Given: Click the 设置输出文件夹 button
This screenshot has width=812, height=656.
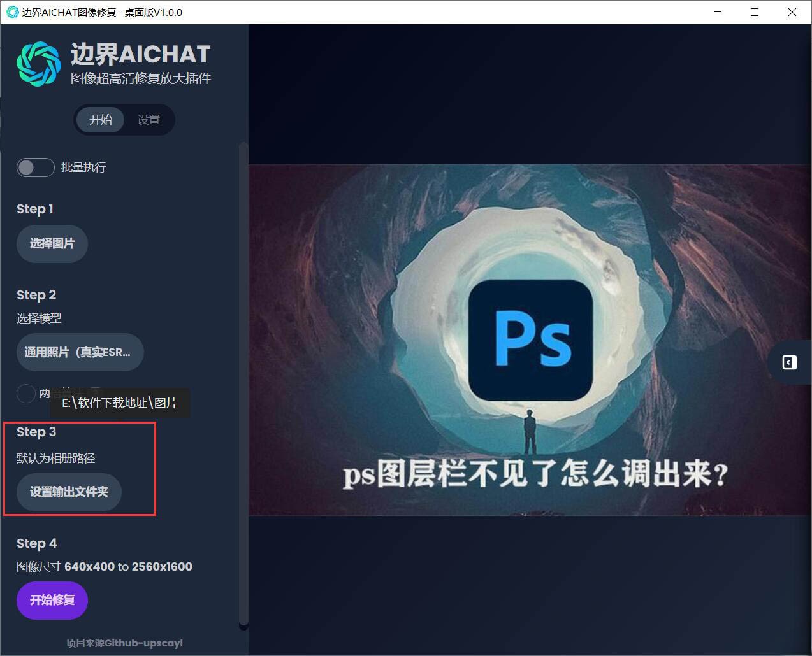Looking at the screenshot, I should tap(69, 492).
